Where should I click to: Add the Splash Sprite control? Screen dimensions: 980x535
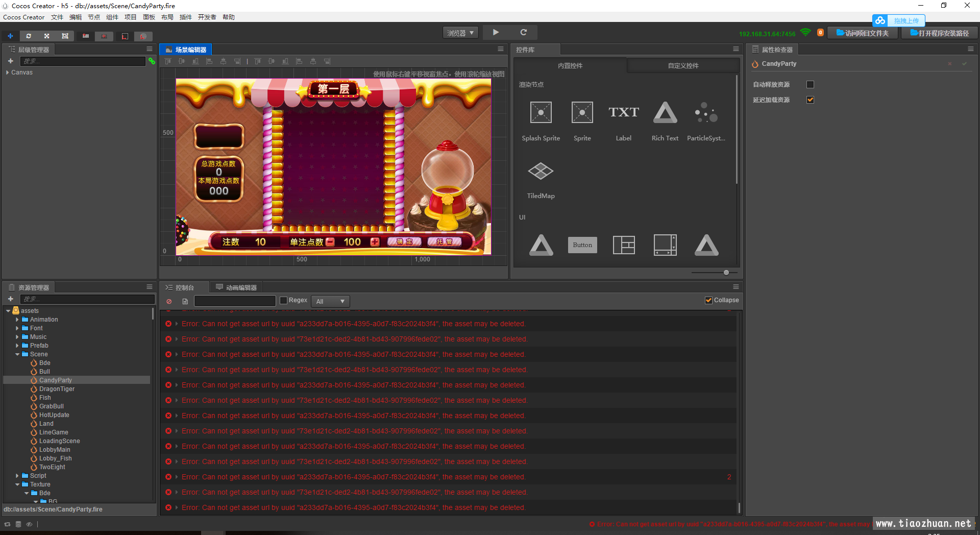point(541,112)
